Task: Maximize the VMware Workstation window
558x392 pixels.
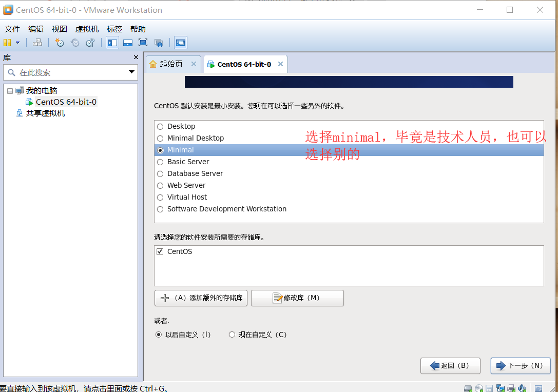Action: click(x=510, y=10)
